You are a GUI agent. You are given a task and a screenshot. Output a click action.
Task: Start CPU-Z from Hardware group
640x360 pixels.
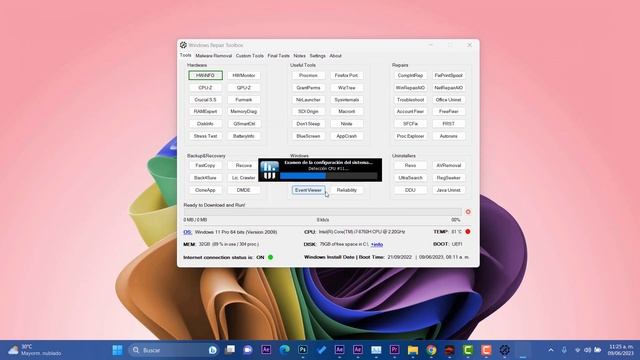[x=205, y=88]
